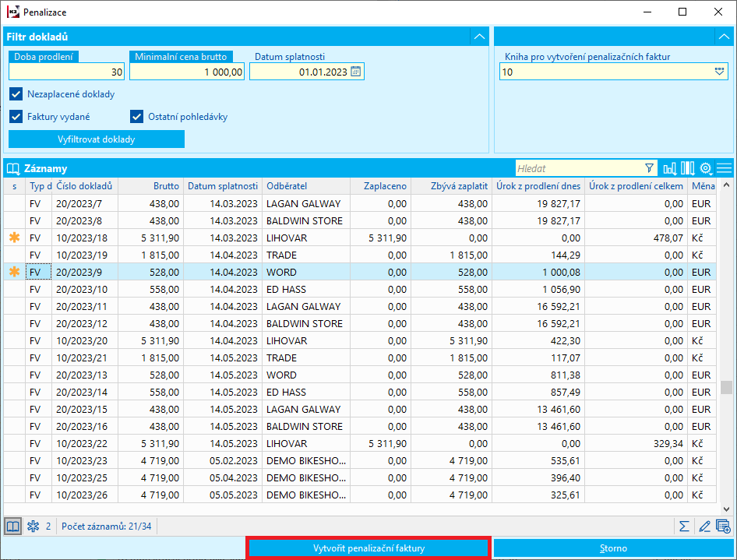Uncheck the Nezaplacené doklady checkbox
The height and width of the screenshot is (560, 737).
click(16, 94)
